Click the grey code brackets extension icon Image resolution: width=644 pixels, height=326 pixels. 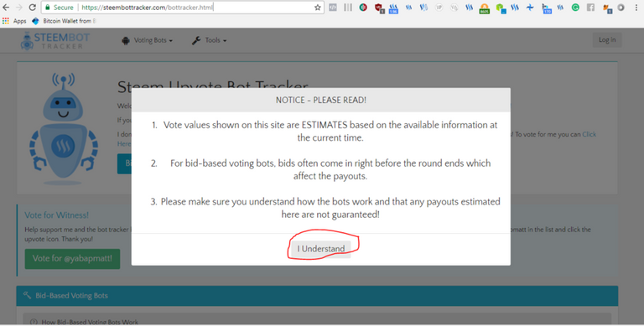[333, 8]
